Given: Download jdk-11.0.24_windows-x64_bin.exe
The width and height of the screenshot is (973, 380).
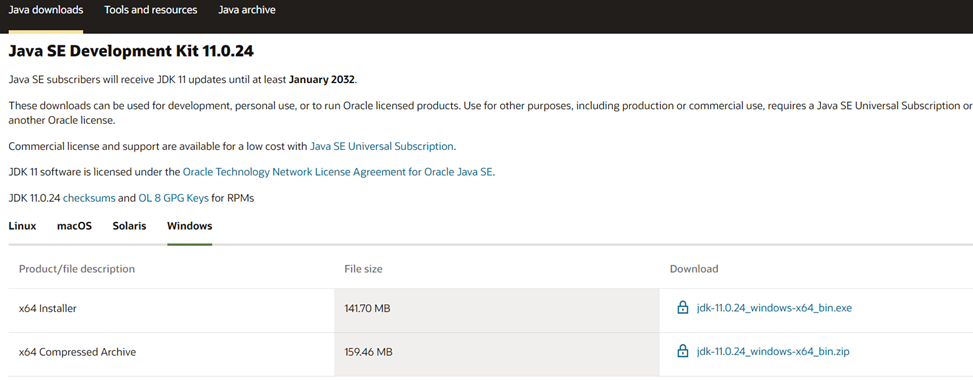Looking at the screenshot, I should tap(774, 308).
